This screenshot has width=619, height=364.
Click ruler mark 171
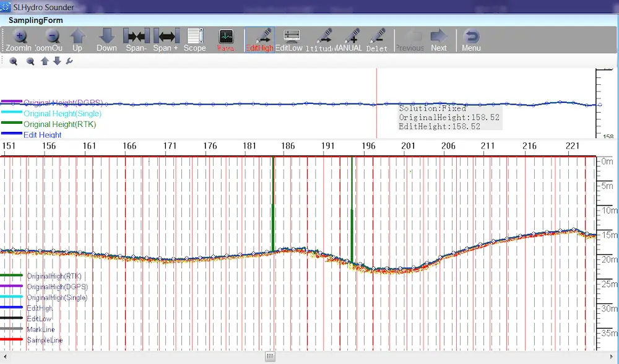pyautogui.click(x=170, y=145)
